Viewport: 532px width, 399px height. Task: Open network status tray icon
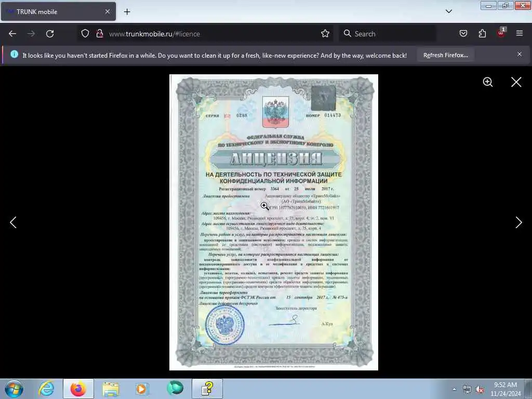click(x=467, y=390)
